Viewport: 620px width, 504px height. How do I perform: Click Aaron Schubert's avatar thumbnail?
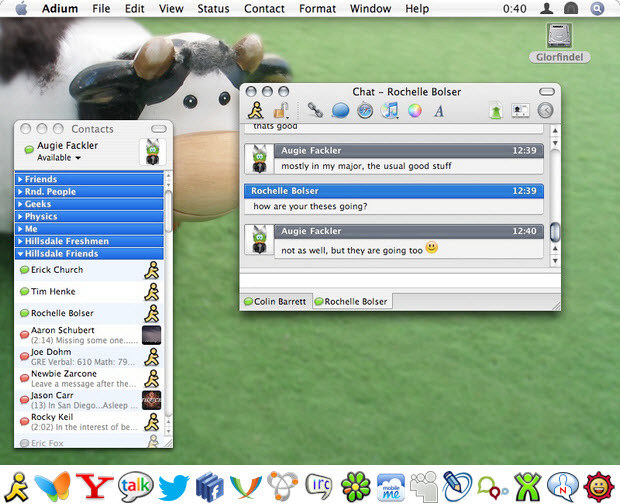[x=151, y=335]
